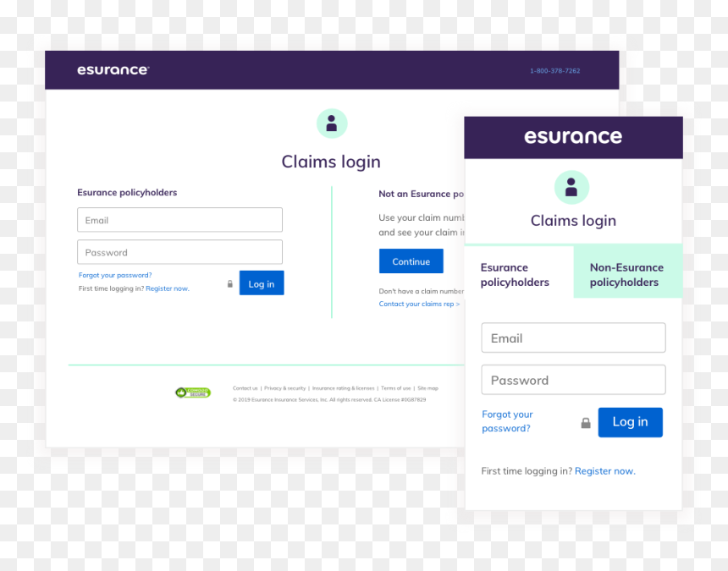Screen dimensions: 728x571
Task: Click the user avatar icon in the desktop window
Action: 332,124
